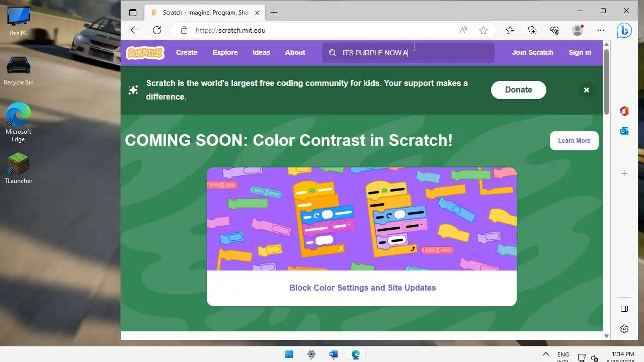
Task: Click the Scratch logo
Action: pyautogui.click(x=145, y=53)
